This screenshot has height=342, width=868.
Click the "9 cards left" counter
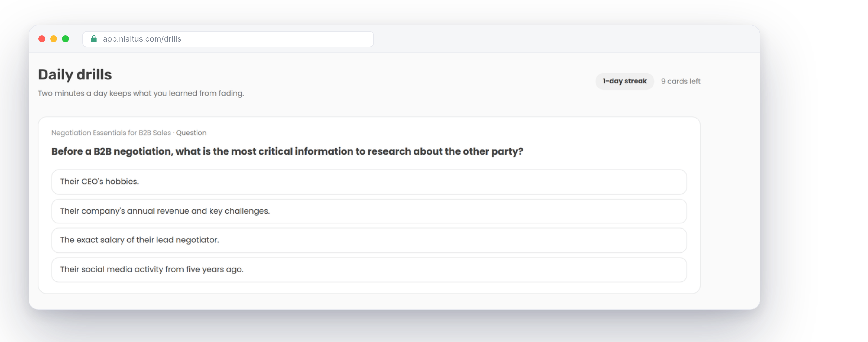pyautogui.click(x=680, y=81)
